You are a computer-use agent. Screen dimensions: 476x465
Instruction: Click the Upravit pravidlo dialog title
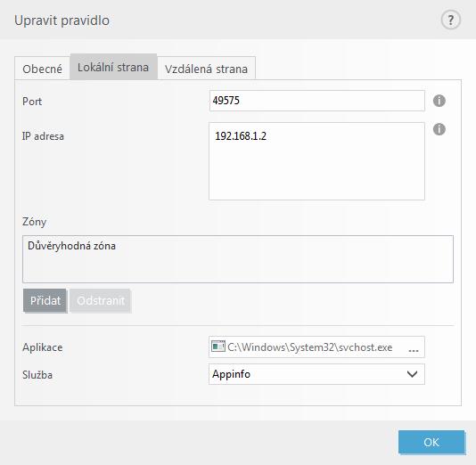pyautogui.click(x=62, y=20)
